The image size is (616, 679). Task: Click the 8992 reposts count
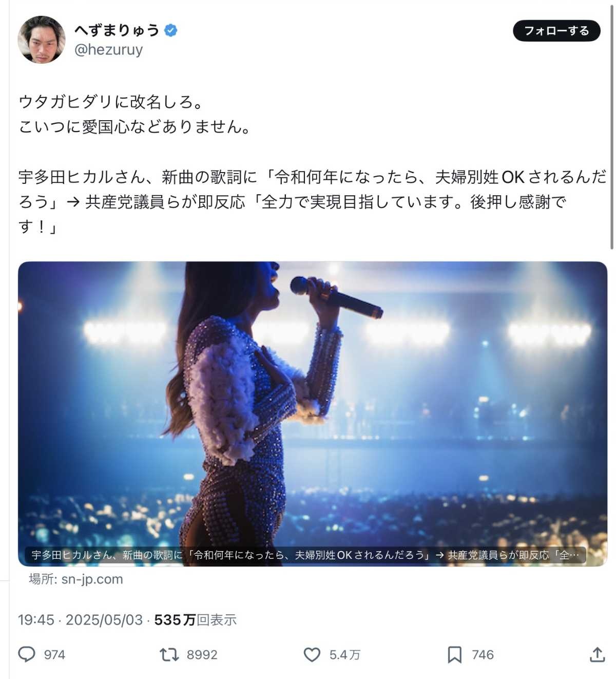[x=202, y=655]
